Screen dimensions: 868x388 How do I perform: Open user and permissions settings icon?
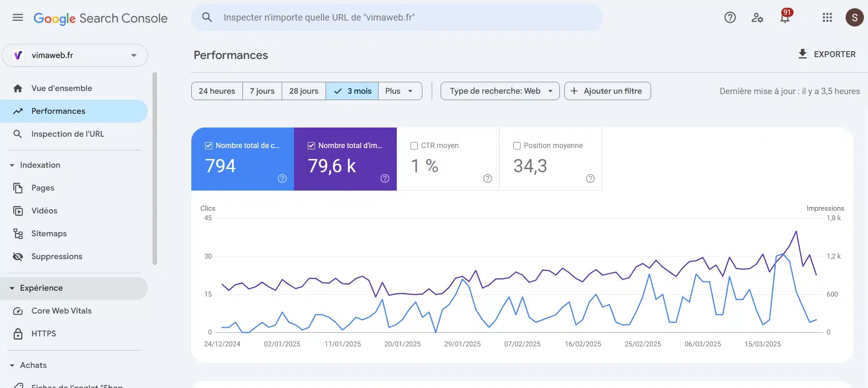(757, 18)
